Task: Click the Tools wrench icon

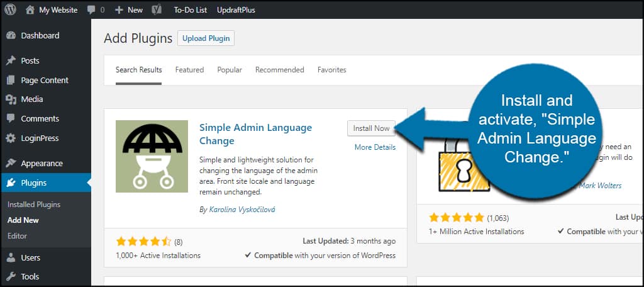Action: coord(11,276)
